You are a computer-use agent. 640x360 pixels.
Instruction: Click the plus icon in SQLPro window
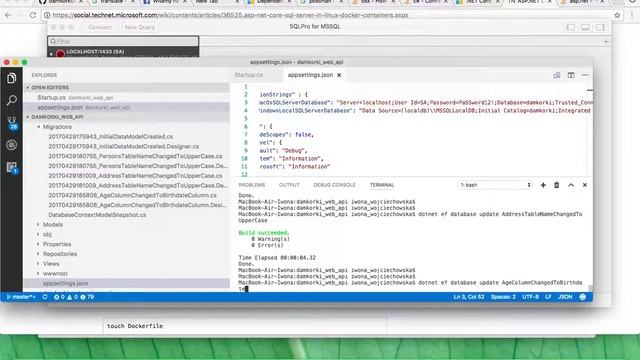click(606, 41)
